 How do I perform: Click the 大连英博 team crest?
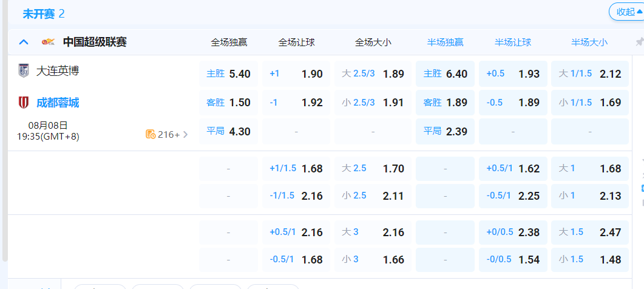tap(24, 71)
